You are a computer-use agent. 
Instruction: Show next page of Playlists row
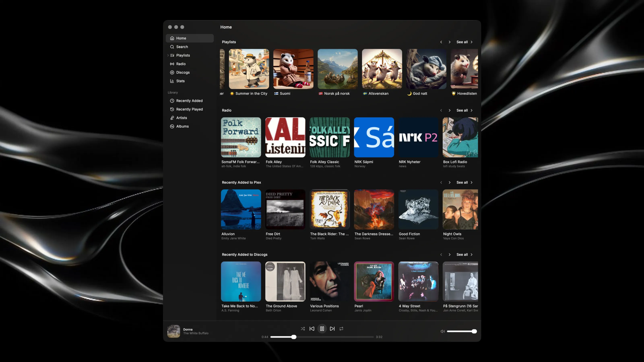click(450, 42)
